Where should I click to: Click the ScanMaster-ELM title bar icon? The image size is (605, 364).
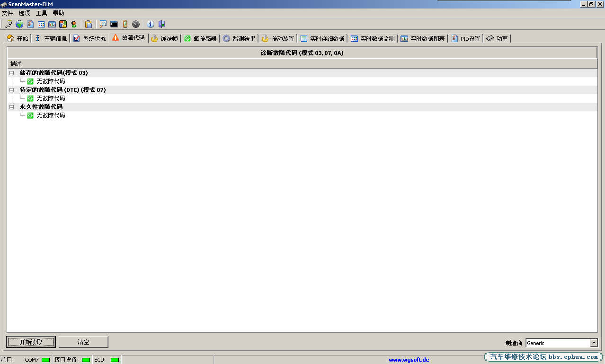point(4,4)
